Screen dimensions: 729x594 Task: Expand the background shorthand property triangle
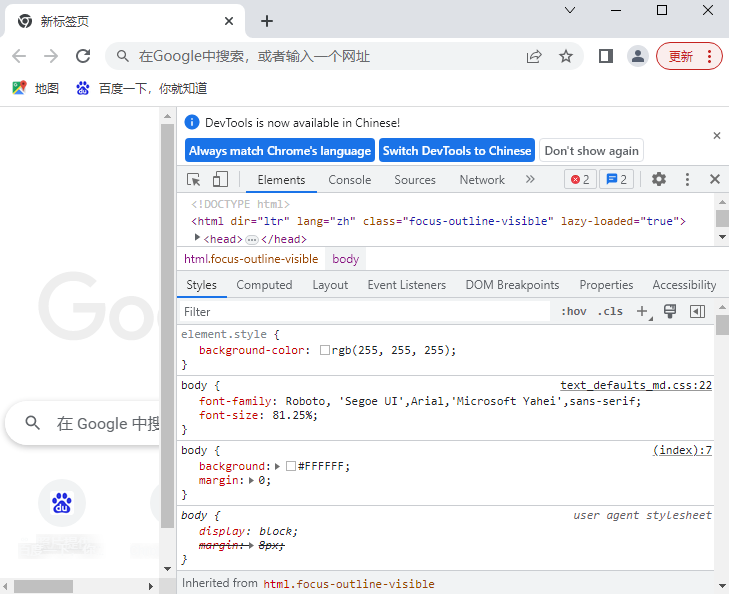(278, 466)
